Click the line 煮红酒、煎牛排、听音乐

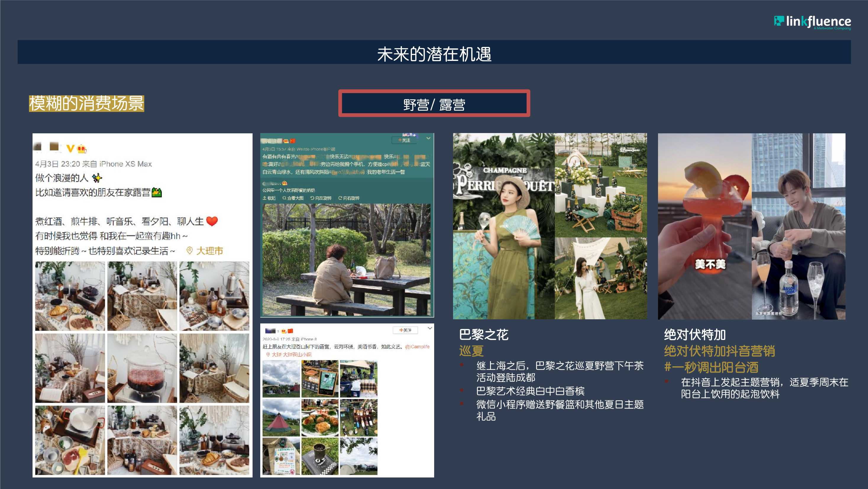119,221
